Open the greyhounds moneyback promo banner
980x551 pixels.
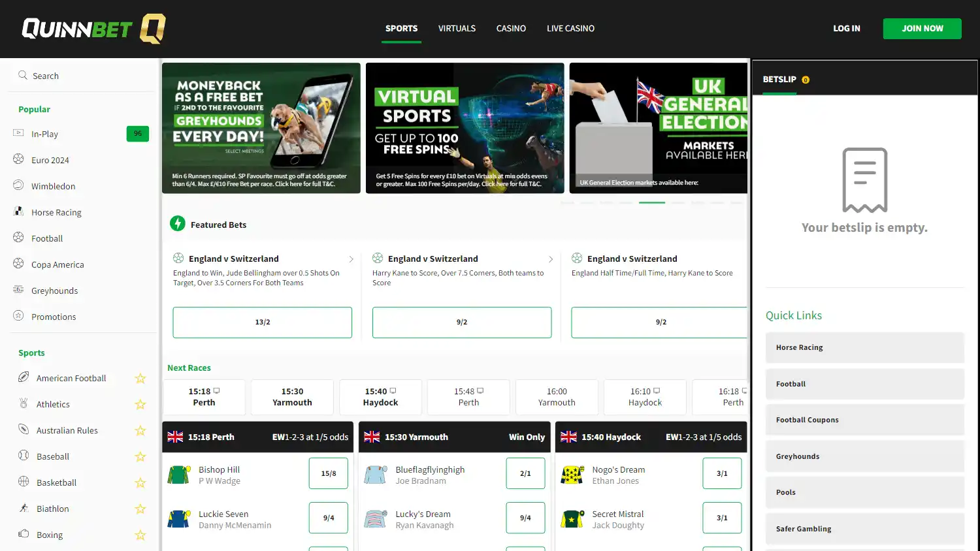pyautogui.click(x=261, y=128)
